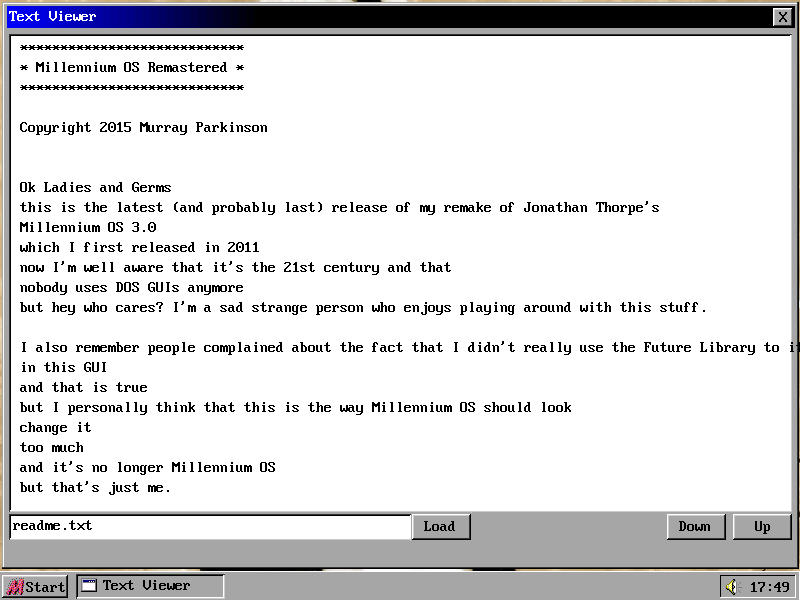Image resolution: width=800 pixels, height=600 pixels.
Task: Click the "Copyright 2015 Murray Parkinson" line
Action: click(x=143, y=128)
